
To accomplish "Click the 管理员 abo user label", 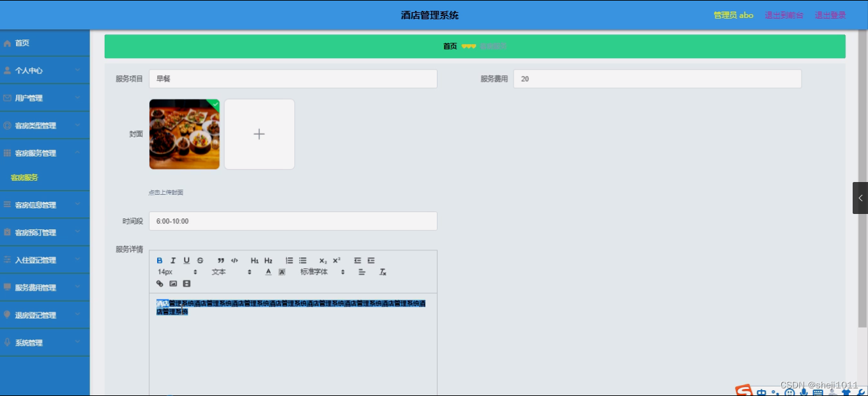I will (733, 15).
